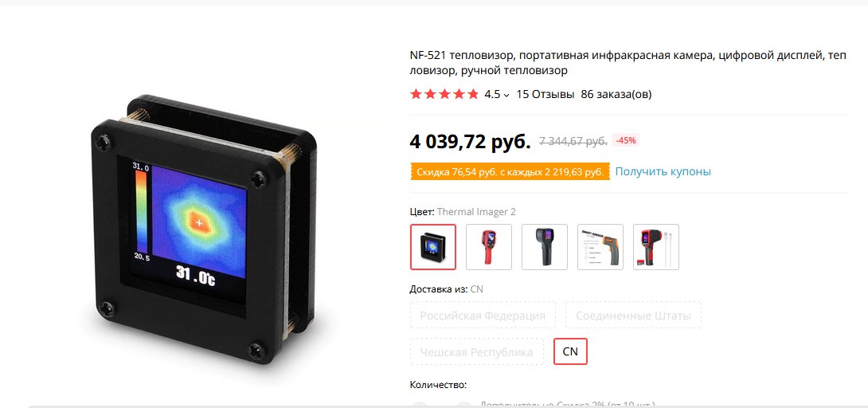868x408 pixels.
Task: Choose the red imager with cable variant
Action: pyautogui.click(x=656, y=247)
